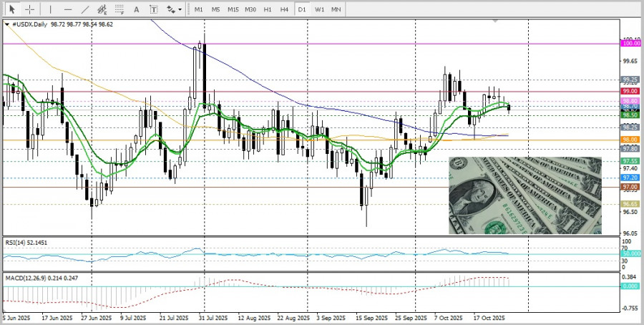Viewport: 644px width, 325px height.
Task: Switch chart to MN monthly timeframe
Action: (336, 9)
